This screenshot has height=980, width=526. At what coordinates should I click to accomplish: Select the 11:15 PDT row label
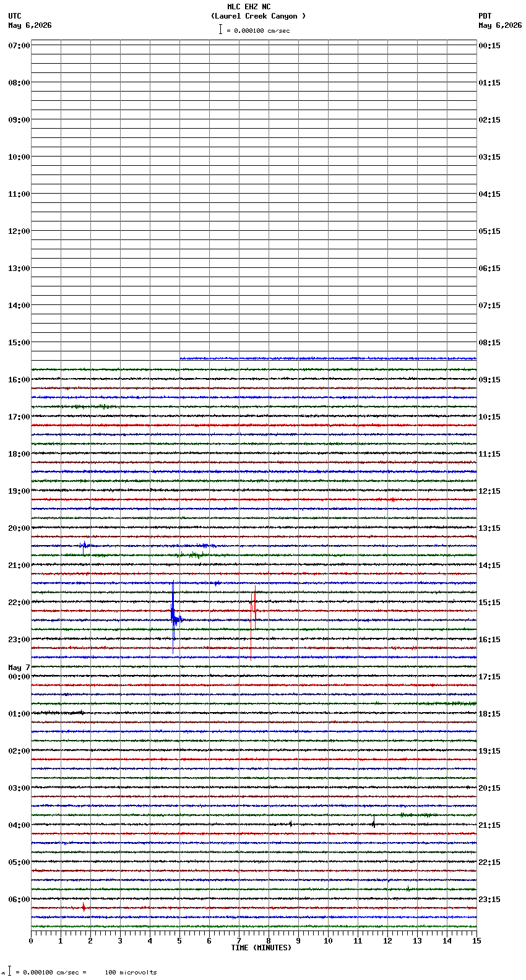coord(489,454)
